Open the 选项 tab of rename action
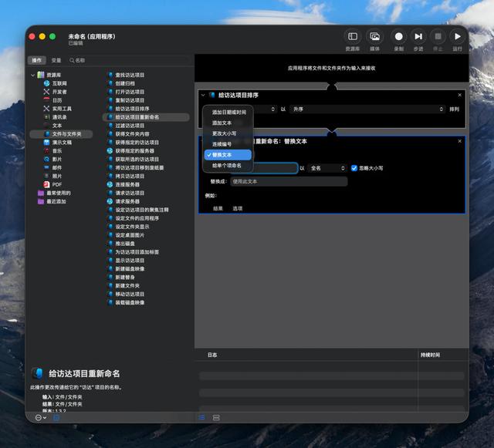This screenshot has width=494, height=448. tap(237, 208)
